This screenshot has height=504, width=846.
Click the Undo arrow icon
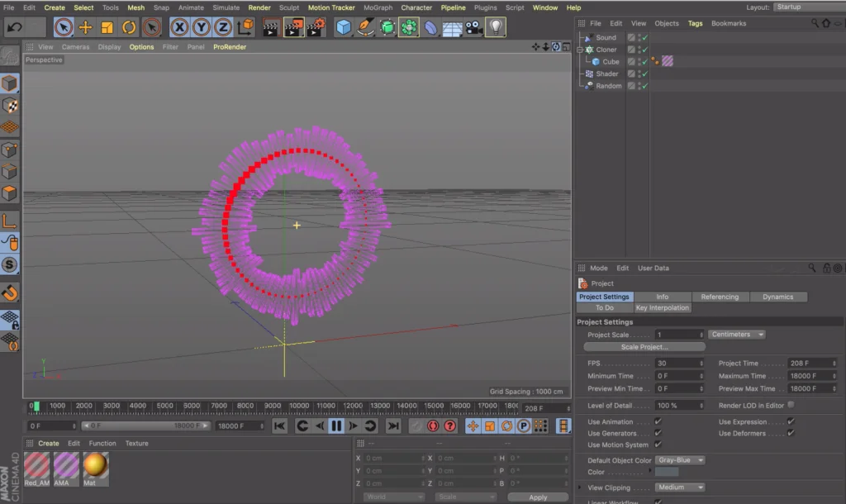point(14,27)
